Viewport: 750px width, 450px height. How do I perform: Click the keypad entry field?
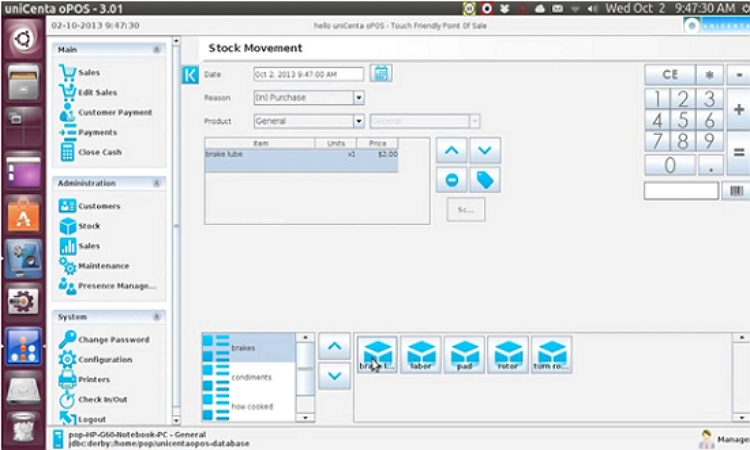pyautogui.click(x=681, y=191)
